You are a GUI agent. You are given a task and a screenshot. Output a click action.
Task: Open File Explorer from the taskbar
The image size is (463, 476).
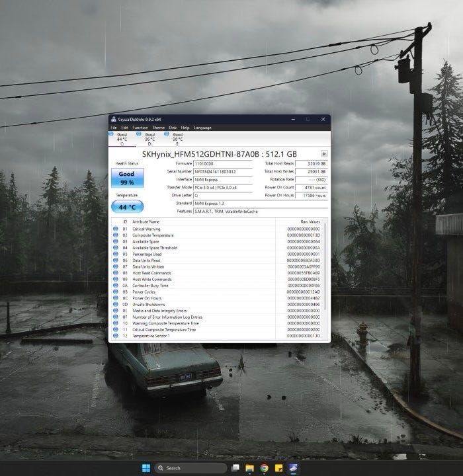tap(250, 468)
